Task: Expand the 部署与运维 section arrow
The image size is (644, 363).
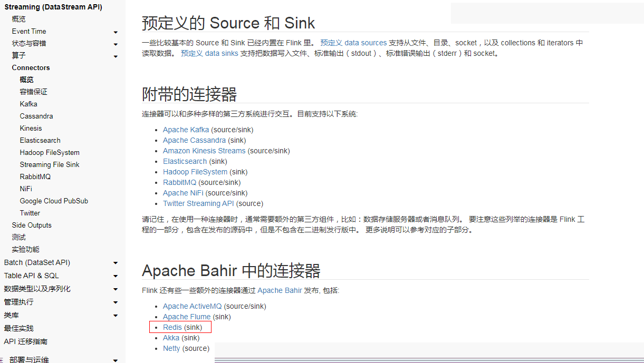Action: click(x=116, y=360)
